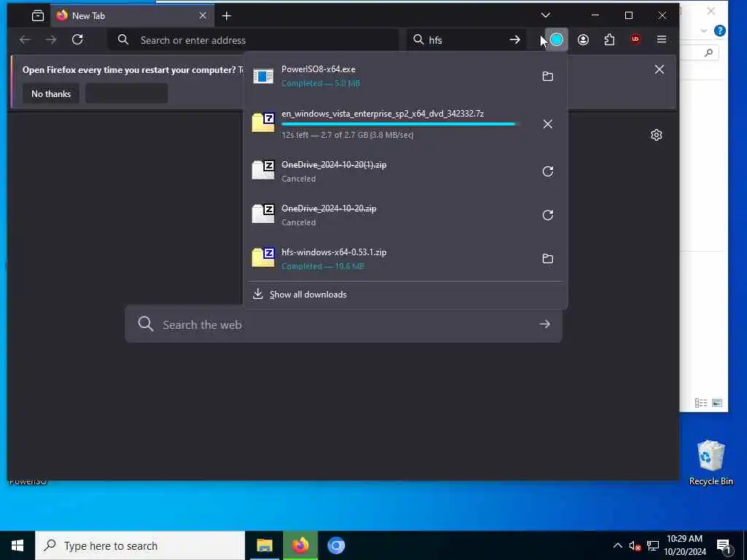Click the search magnifier in background window

coord(708,52)
